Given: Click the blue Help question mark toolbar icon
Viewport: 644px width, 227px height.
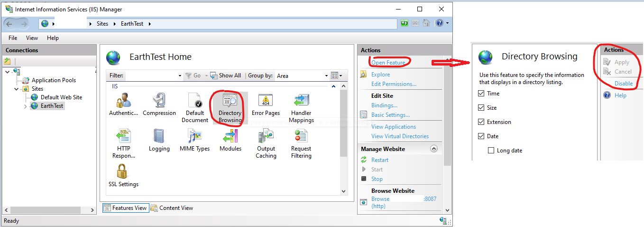Looking at the screenshot, I should click(x=440, y=23).
